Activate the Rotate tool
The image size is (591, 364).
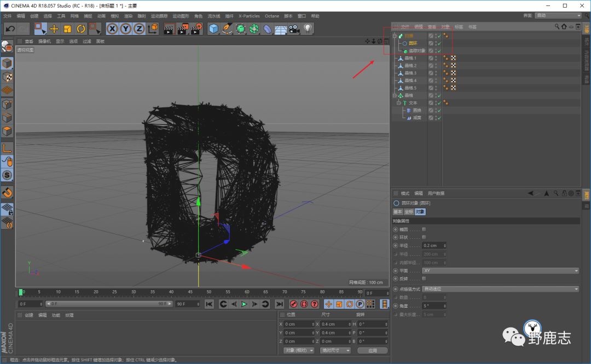[81, 28]
